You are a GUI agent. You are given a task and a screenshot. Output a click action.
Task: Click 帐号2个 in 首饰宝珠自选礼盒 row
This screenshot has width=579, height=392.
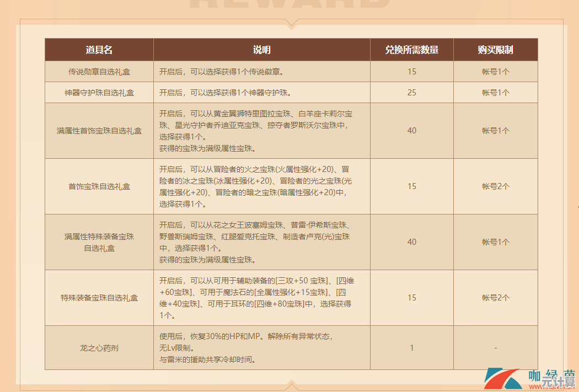pyautogui.click(x=496, y=186)
